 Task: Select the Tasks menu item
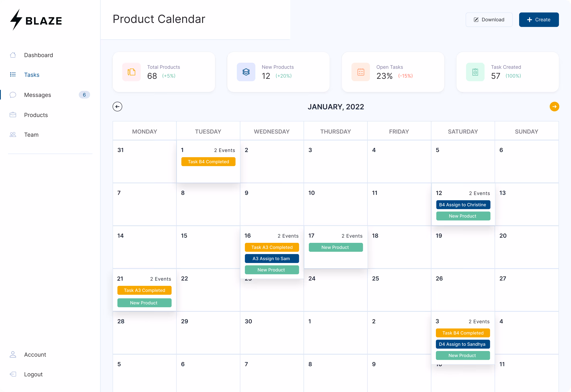(x=32, y=74)
